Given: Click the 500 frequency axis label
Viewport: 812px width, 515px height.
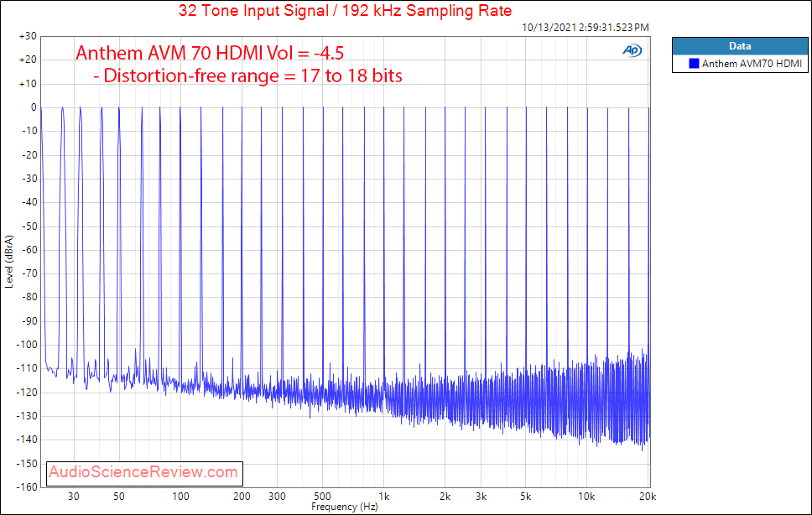Looking at the screenshot, I should point(322,497).
